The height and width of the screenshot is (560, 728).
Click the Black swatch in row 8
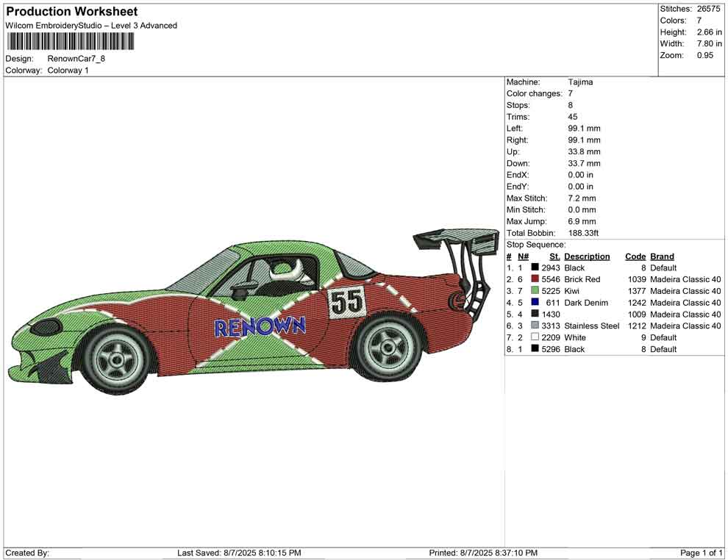click(535, 348)
